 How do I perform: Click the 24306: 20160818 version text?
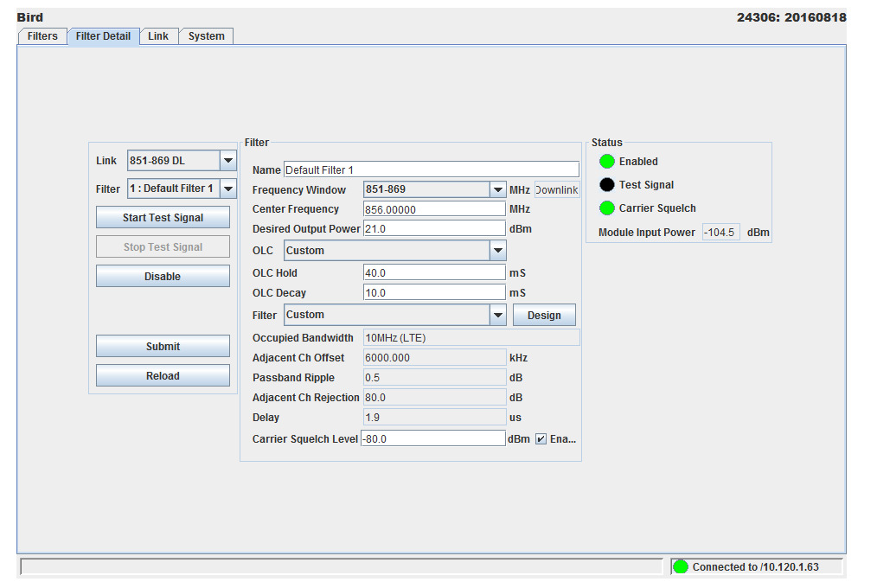791,17
